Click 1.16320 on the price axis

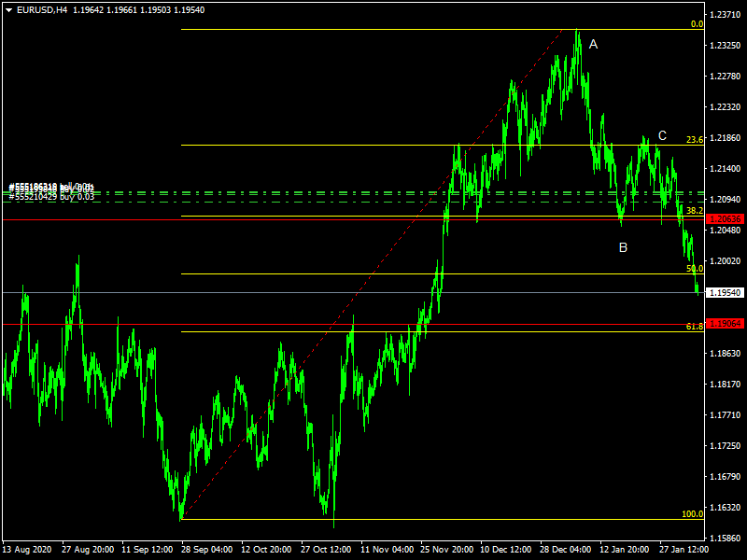point(726,508)
